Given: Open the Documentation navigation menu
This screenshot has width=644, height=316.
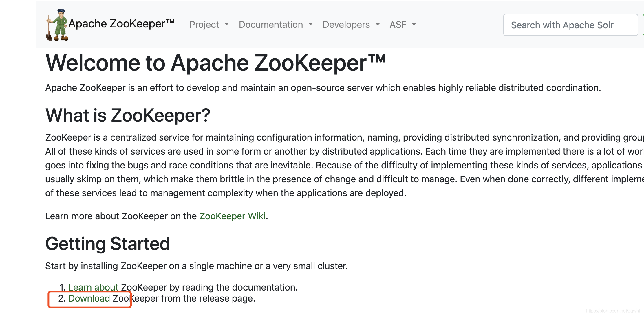Looking at the screenshot, I should click(271, 25).
